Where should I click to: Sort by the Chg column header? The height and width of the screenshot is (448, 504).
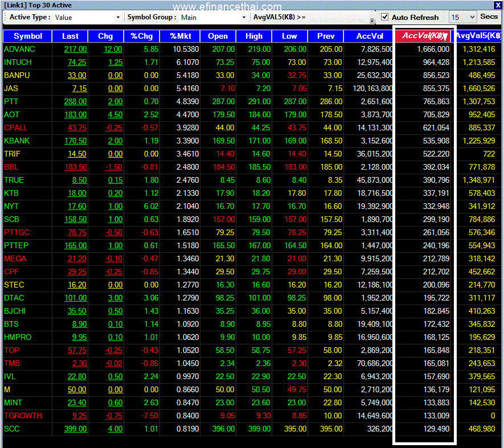[x=105, y=36]
